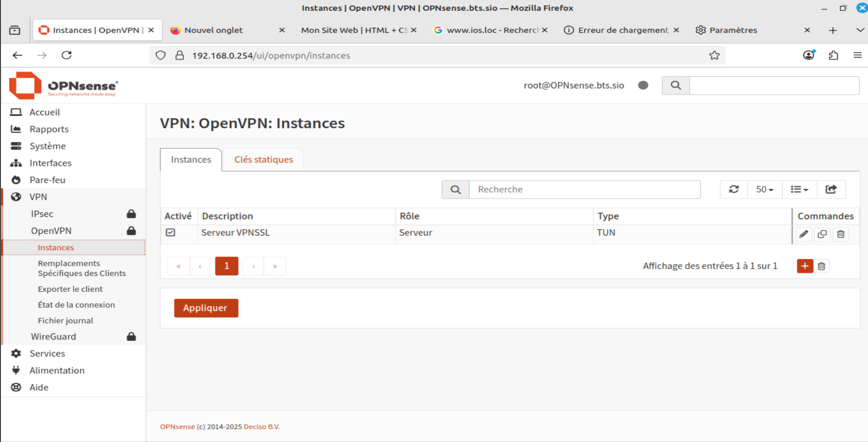Screen dimensions: 868x442
Task: Click the IPsec lock icon
Action: 131,213
